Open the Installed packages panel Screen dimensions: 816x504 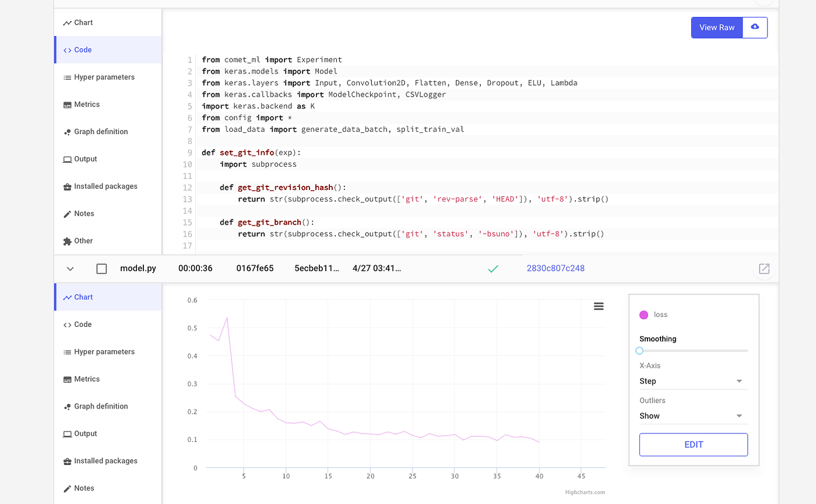[105, 186]
